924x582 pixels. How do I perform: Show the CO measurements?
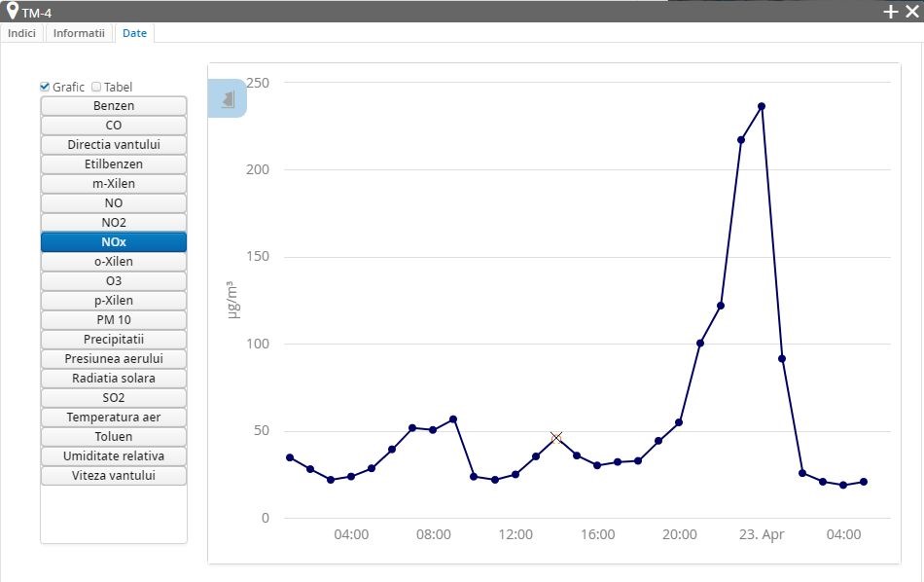tap(114, 126)
